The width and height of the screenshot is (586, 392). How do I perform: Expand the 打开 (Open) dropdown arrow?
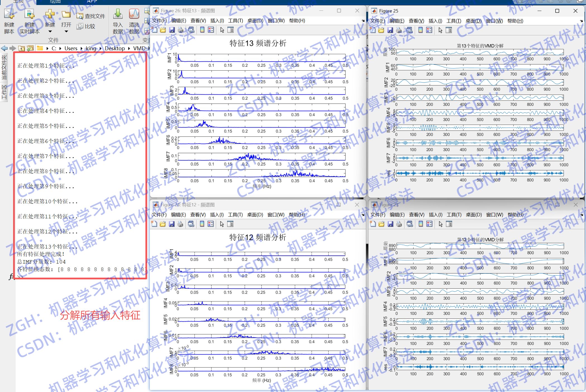point(66,32)
